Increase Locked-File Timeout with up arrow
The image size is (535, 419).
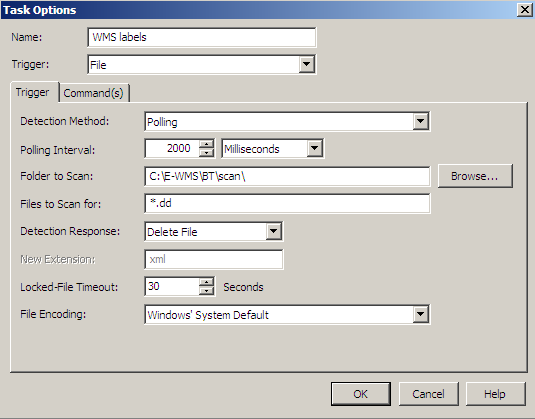206,282
